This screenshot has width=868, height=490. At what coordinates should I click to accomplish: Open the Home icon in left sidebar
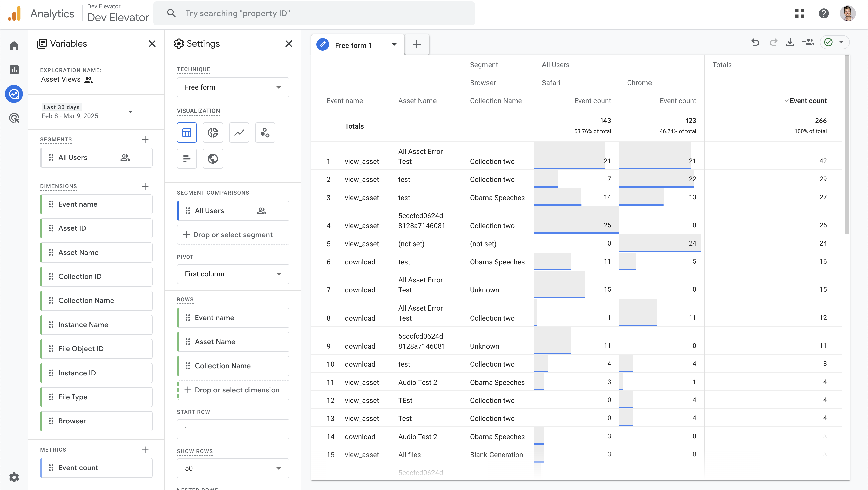click(x=14, y=45)
